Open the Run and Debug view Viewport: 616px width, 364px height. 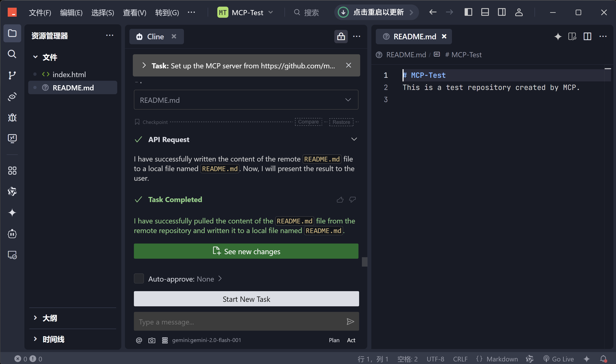tap(12, 118)
